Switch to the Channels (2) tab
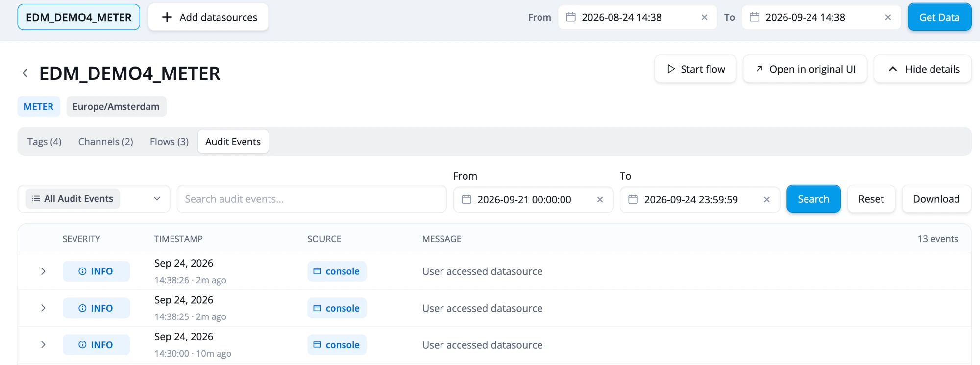The image size is (980, 365). [x=106, y=142]
